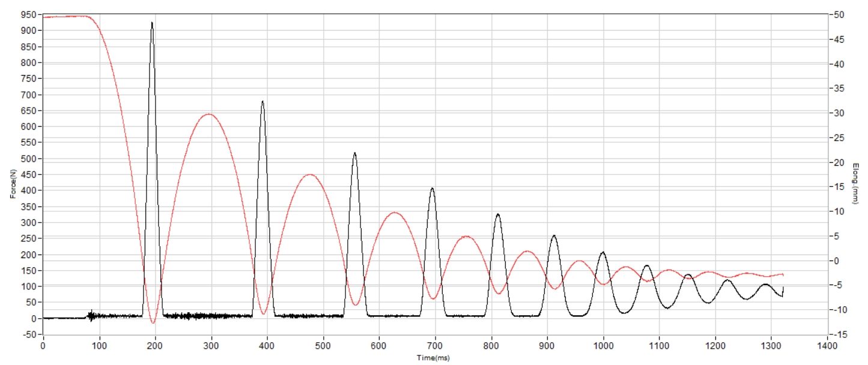
Task: Select the red curve's lowest point below zero force
Action: tap(154, 323)
